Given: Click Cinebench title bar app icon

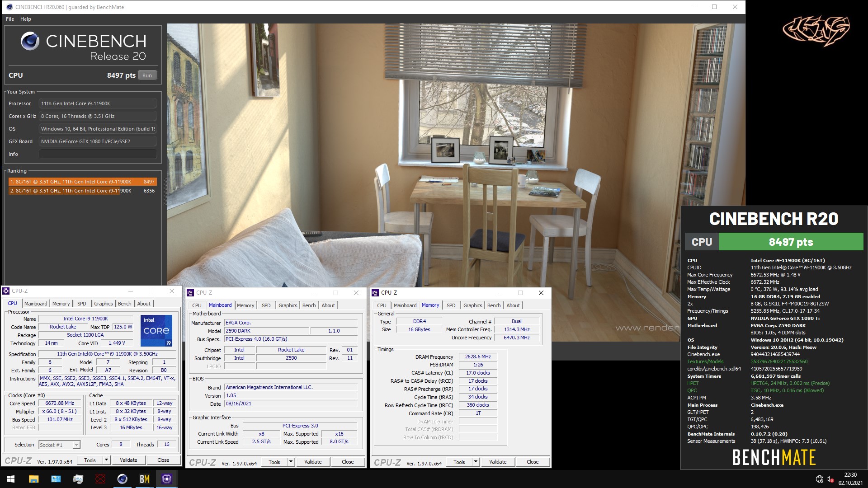Looking at the screenshot, I should pos(9,7).
